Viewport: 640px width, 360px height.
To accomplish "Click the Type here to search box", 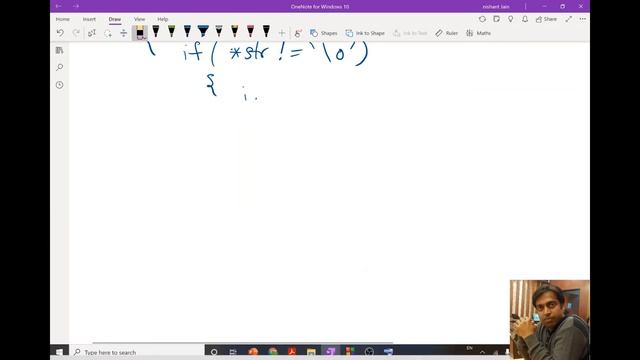I will tap(136, 352).
